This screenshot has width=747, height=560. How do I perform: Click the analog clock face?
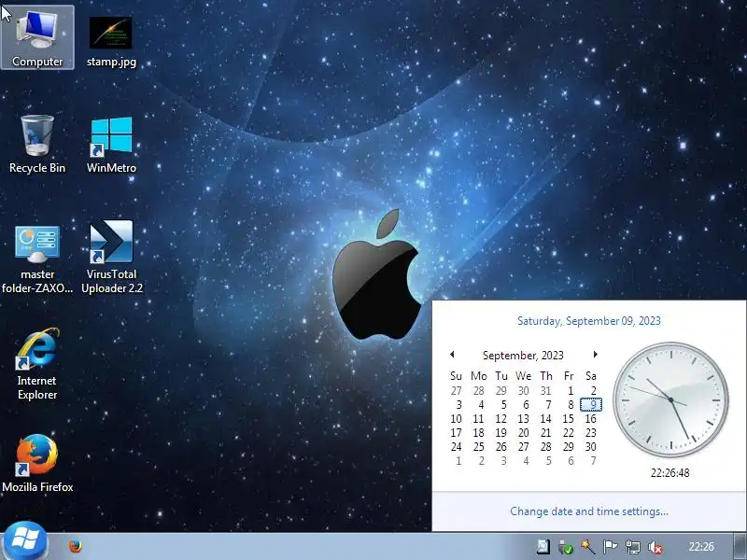pyautogui.click(x=670, y=399)
